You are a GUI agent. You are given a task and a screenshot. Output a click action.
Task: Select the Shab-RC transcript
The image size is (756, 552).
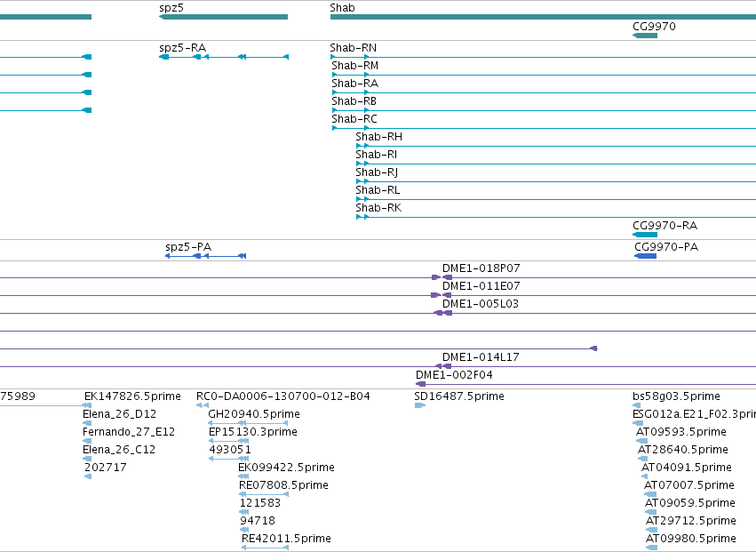[354, 119]
